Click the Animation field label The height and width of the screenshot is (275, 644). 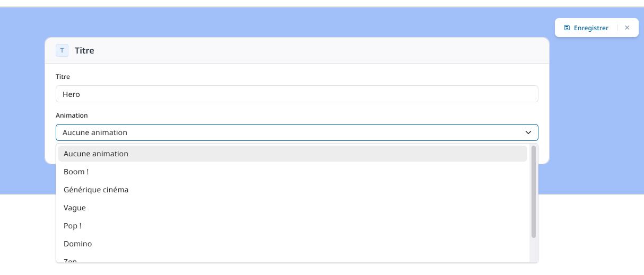coord(72,115)
